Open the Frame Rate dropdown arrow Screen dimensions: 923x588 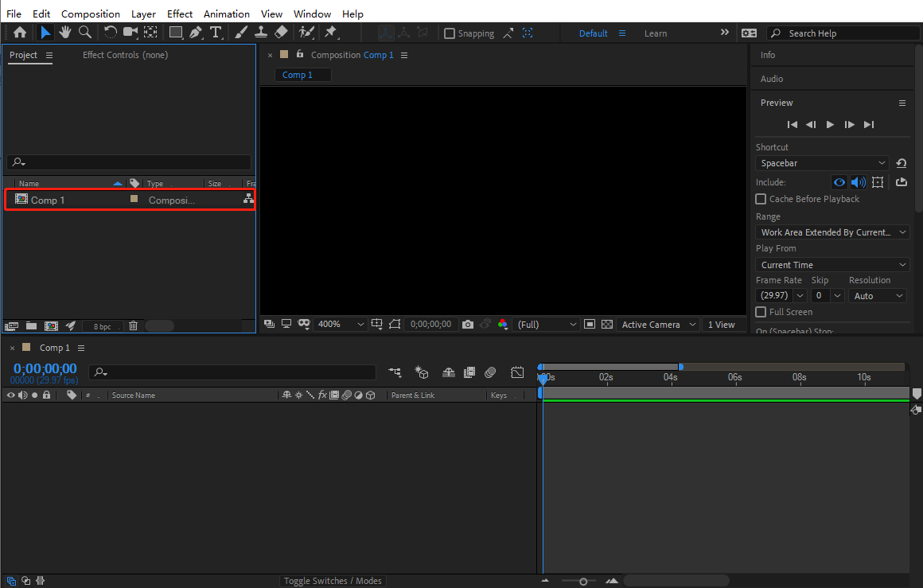click(x=800, y=296)
